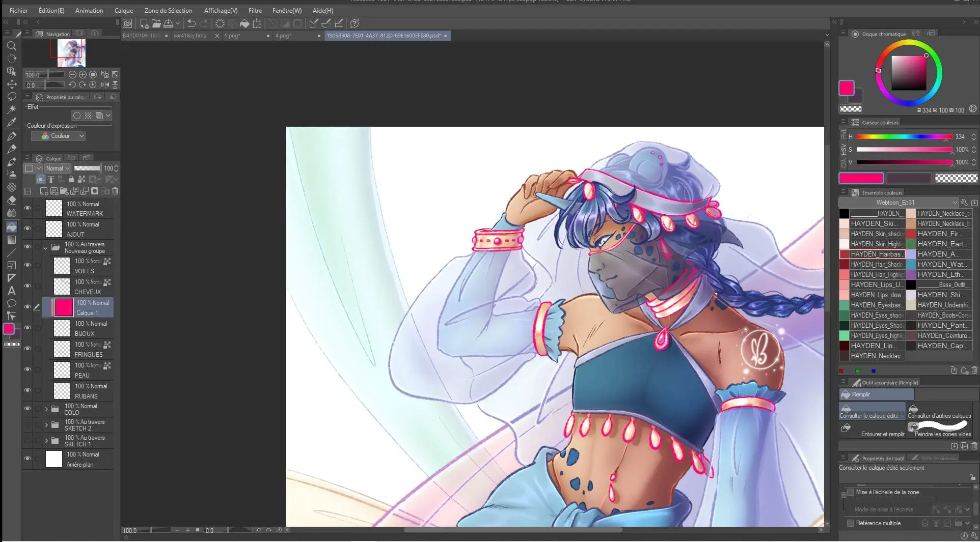980x542 pixels.
Task: Select the Remplir sub tool group
Action: (877, 394)
